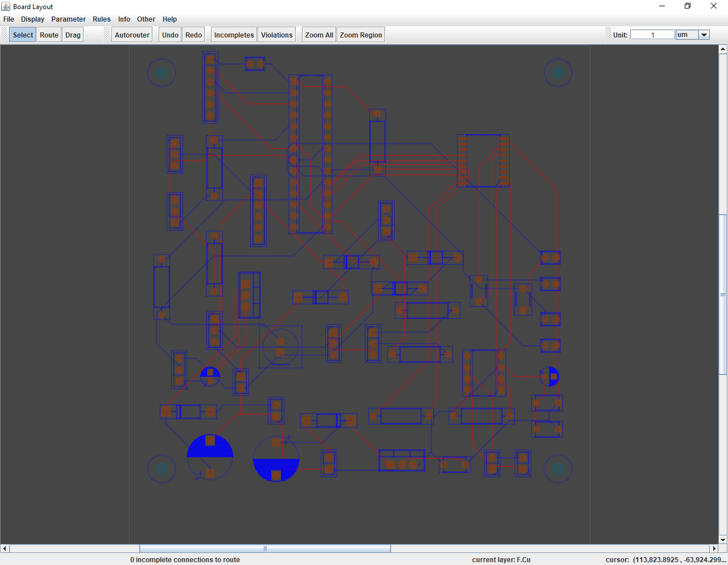Open the Info menu
Image resolution: width=728 pixels, height=565 pixels.
124,19
